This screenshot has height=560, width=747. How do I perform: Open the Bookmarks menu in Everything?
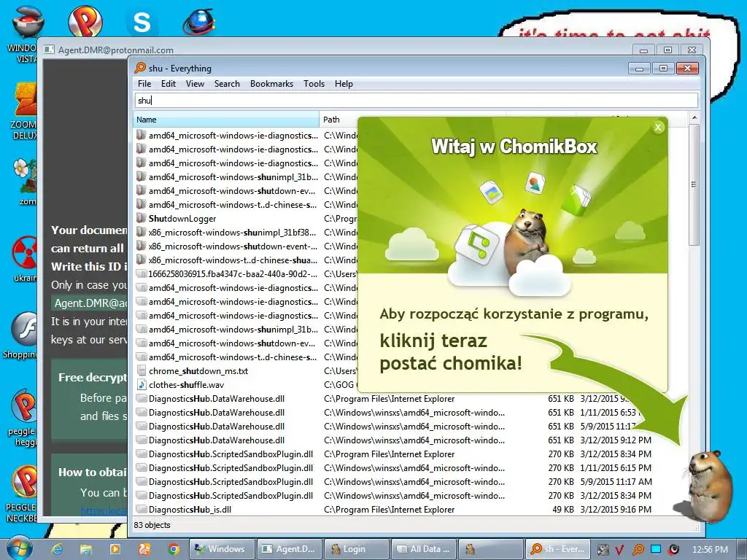coord(271,84)
